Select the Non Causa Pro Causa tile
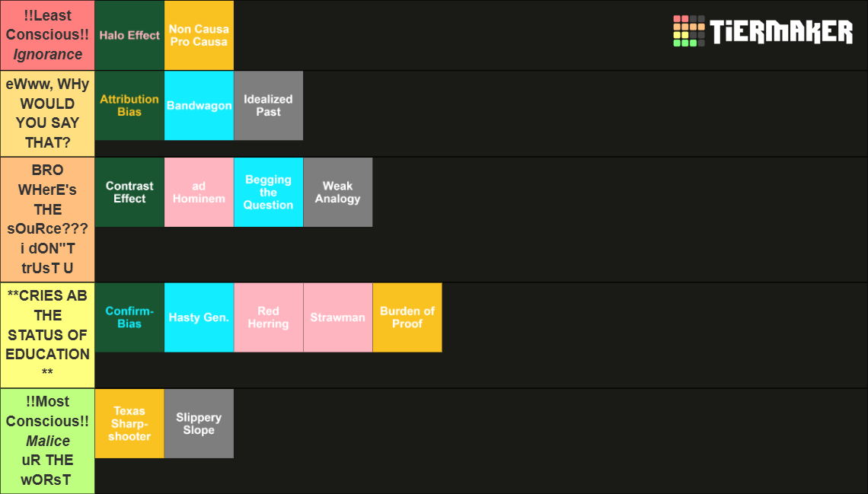868x494 pixels. point(199,36)
